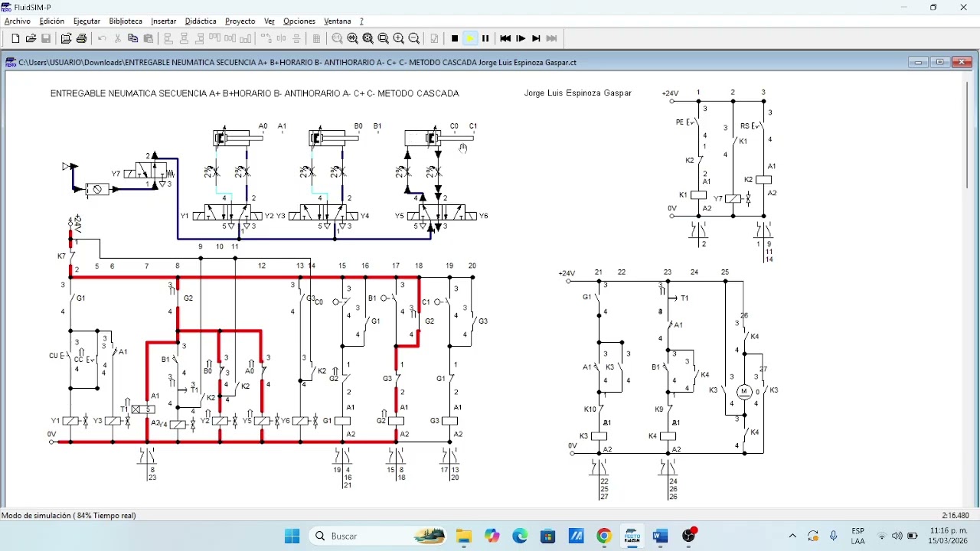
Task: Stop the simulation
Action: point(455,38)
